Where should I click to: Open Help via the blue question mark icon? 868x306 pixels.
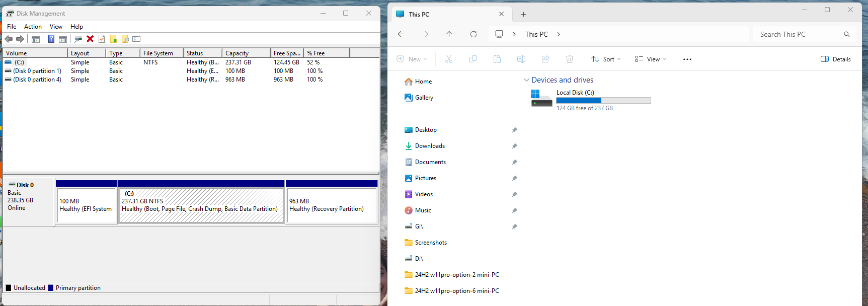click(x=51, y=39)
